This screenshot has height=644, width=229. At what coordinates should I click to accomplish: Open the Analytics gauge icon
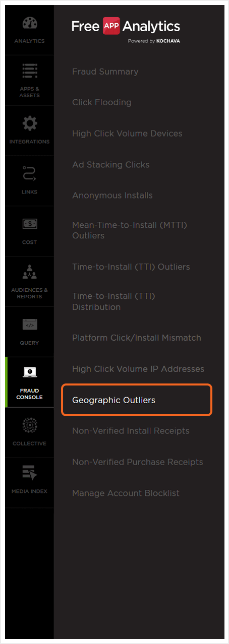(29, 24)
